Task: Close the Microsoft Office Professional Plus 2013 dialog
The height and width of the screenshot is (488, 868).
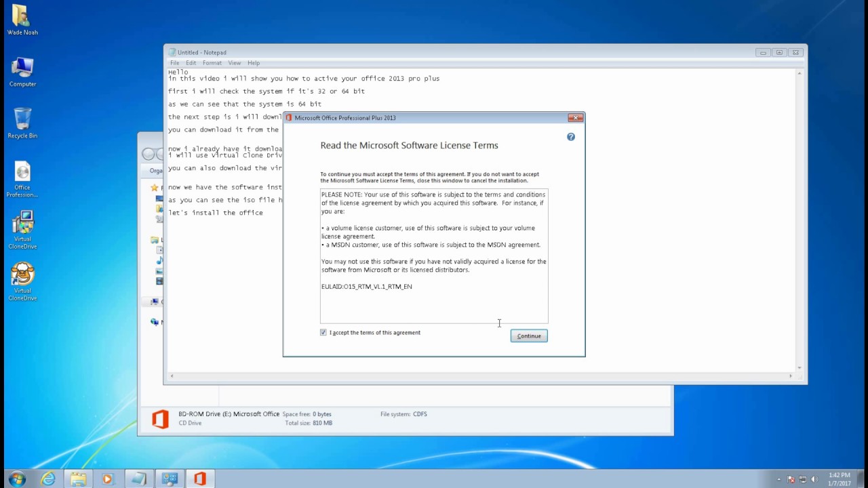Action: 575,118
